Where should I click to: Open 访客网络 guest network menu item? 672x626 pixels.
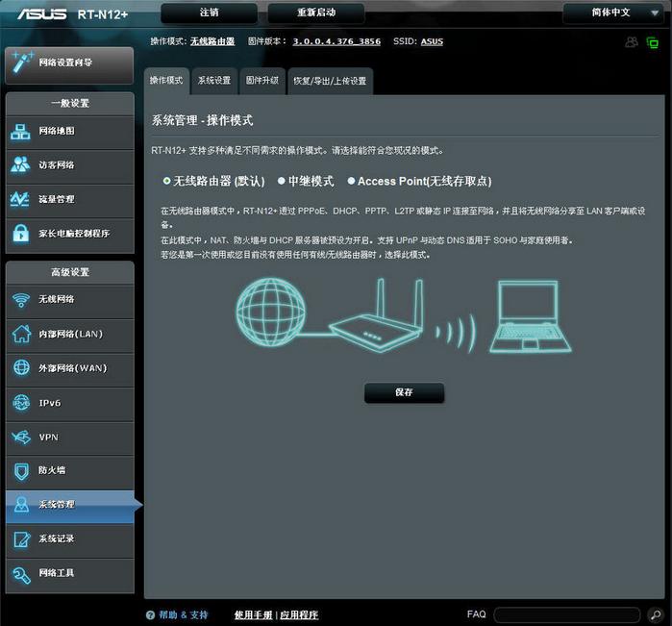click(x=70, y=165)
